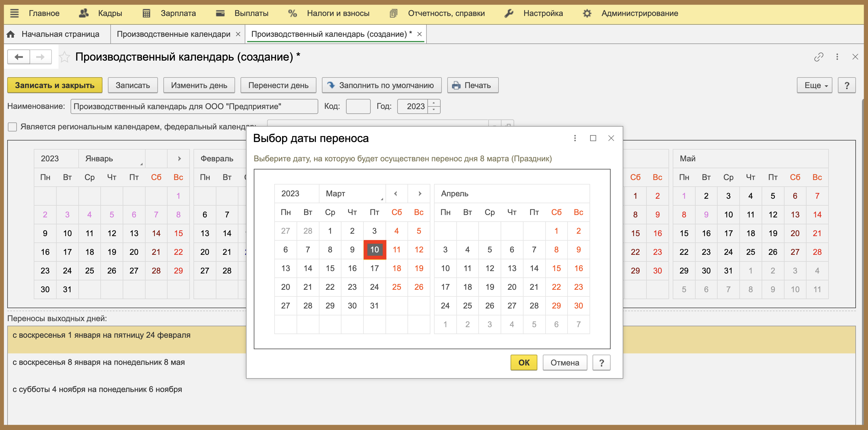The width and height of the screenshot is (868, 430).
Task: Select the transfer row '1 января на пятницу 24 февраля'
Action: pos(431,339)
